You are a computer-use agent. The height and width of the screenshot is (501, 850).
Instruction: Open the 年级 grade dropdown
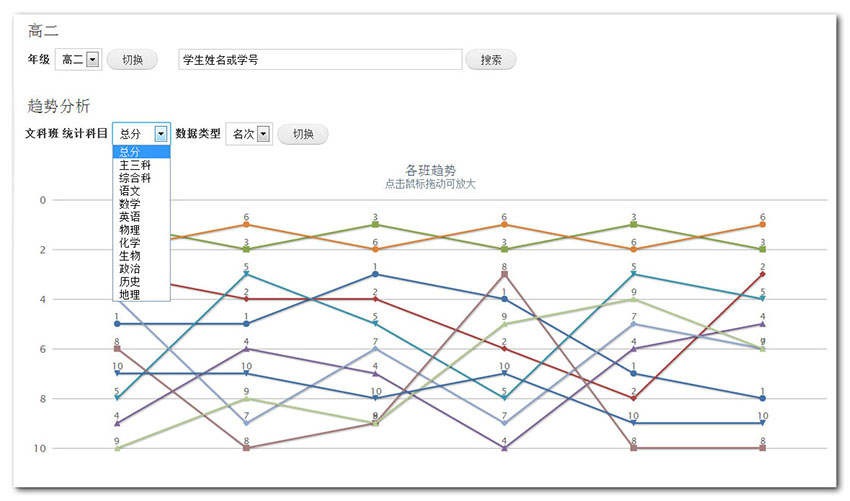click(x=79, y=59)
